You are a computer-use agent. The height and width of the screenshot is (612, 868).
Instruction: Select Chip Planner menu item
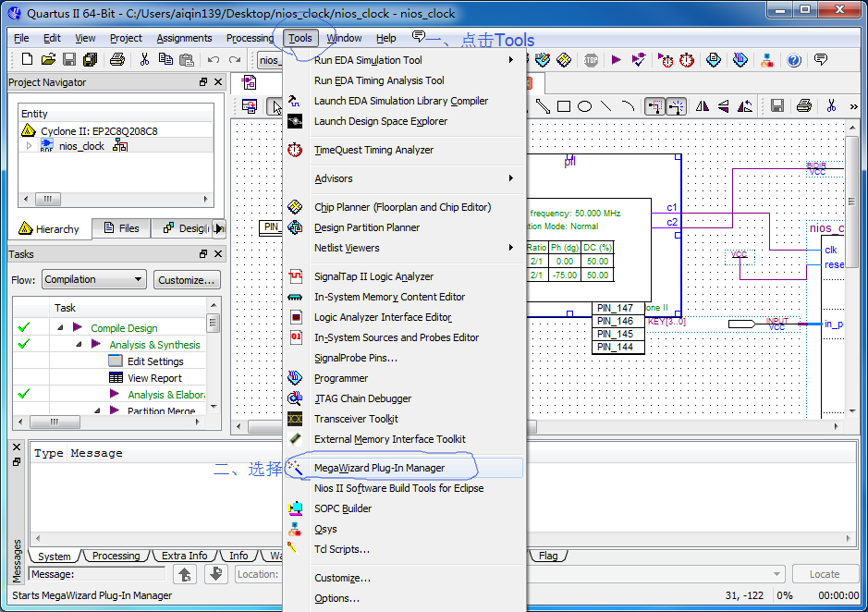pyautogui.click(x=403, y=207)
